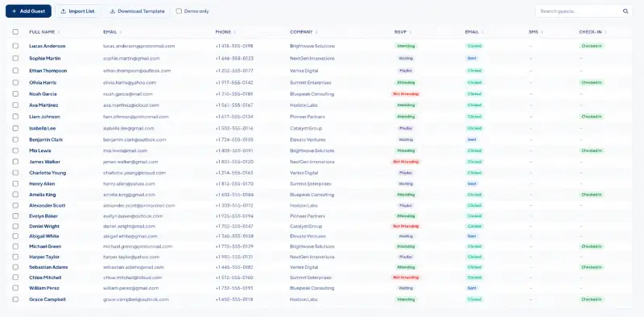
Task: Click phone number +1 813-555-0170
Action: coord(234,184)
